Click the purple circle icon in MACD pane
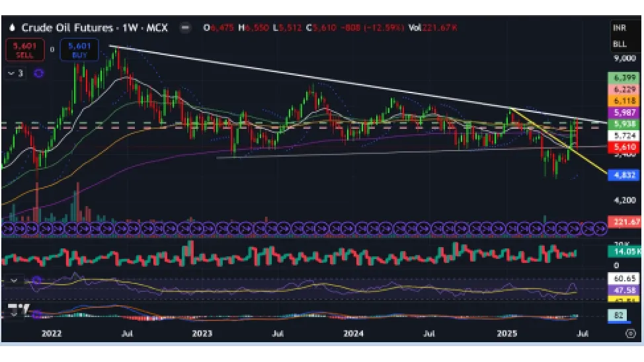 (37, 314)
